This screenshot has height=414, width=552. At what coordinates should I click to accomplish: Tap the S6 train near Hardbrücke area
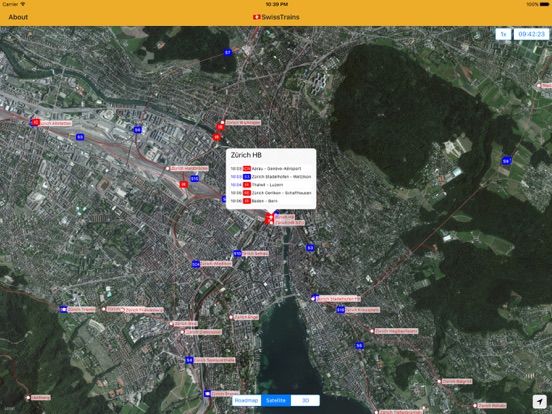click(x=138, y=130)
